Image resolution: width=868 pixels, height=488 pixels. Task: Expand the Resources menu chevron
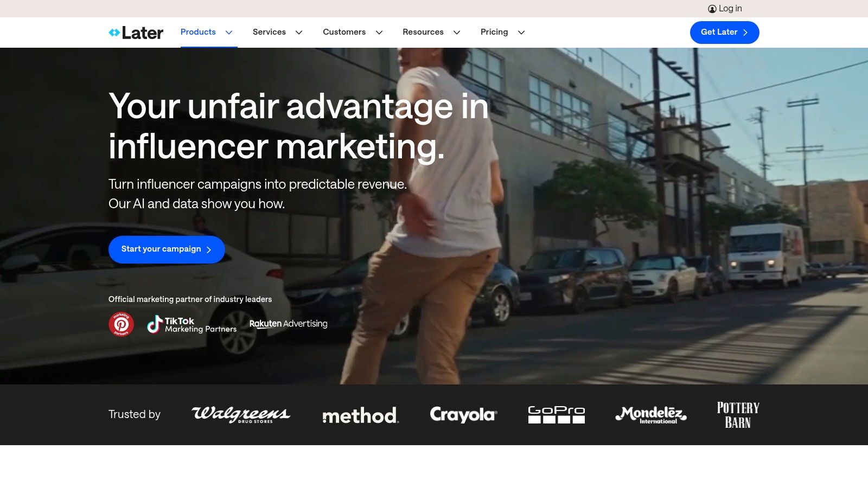[x=457, y=33]
